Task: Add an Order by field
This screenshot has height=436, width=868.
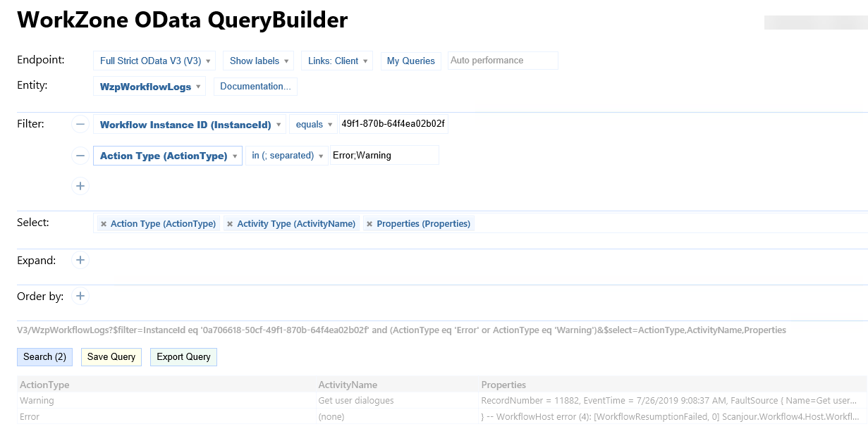Action: (x=80, y=297)
